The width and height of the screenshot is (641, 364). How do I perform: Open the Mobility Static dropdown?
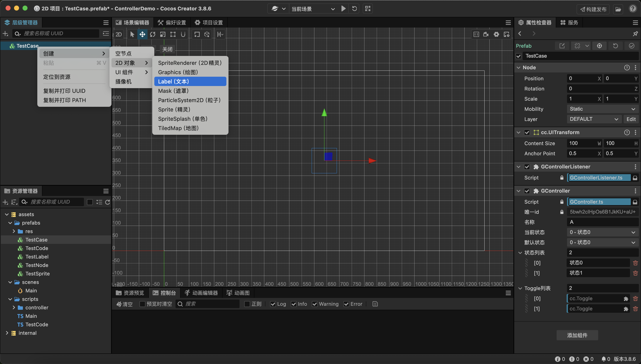[602, 109]
